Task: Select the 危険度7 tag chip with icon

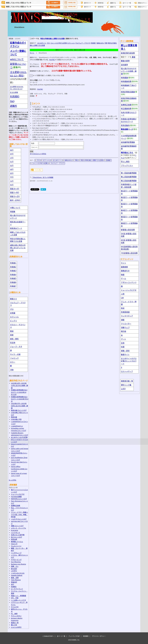Action: point(108,160)
